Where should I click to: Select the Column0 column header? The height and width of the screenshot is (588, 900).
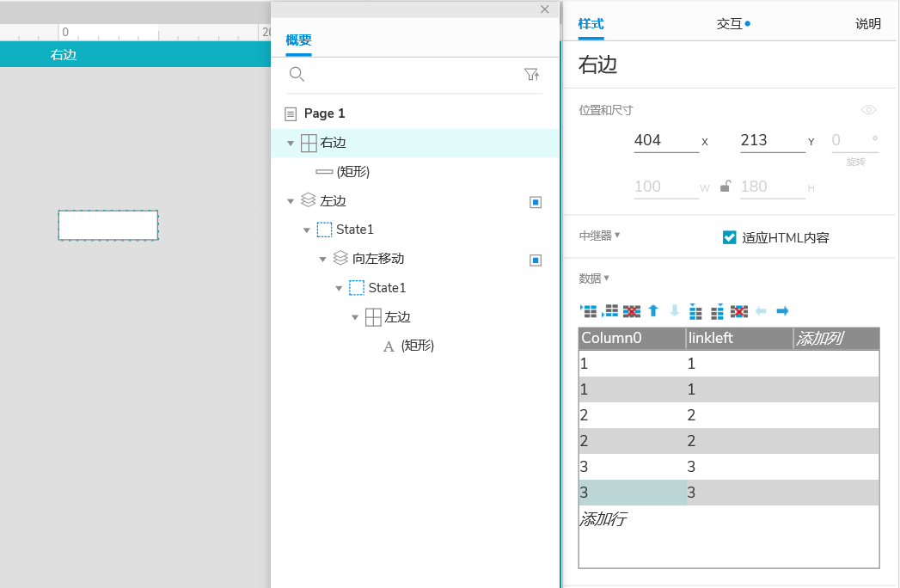[x=632, y=338]
